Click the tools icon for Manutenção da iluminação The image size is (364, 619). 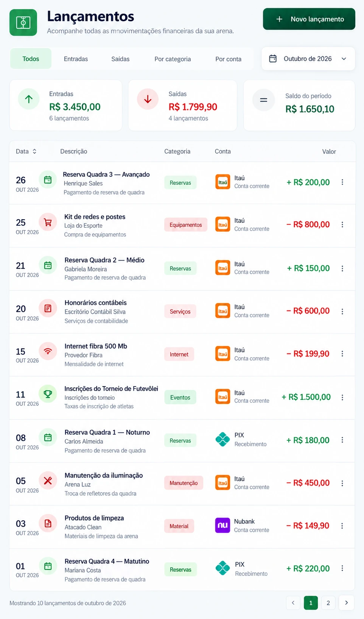coord(48,480)
